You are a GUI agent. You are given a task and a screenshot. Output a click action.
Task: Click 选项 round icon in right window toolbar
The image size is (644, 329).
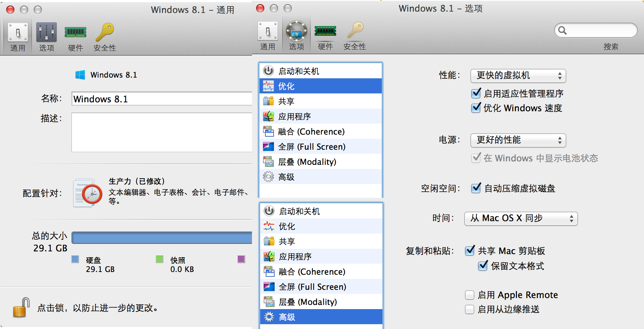pos(297,31)
